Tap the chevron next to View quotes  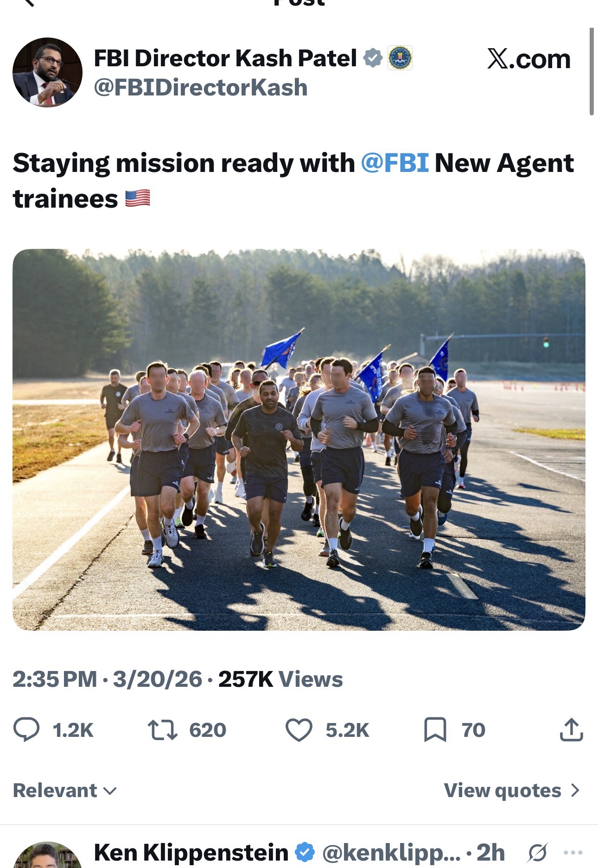pyautogui.click(x=575, y=790)
